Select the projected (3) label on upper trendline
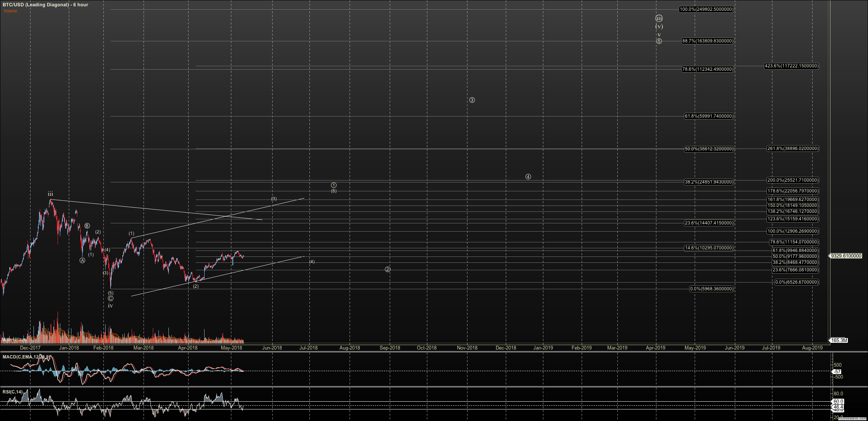The height and width of the screenshot is (421, 868). tap(274, 199)
